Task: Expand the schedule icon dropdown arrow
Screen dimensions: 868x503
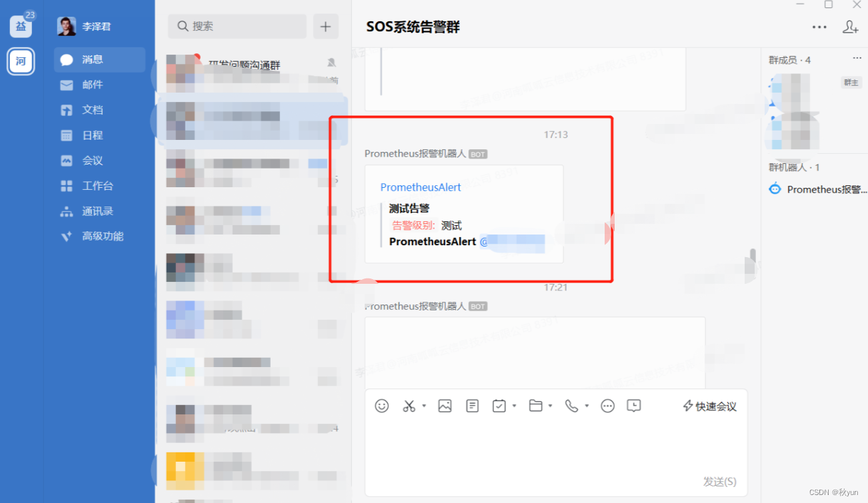Action: (514, 406)
